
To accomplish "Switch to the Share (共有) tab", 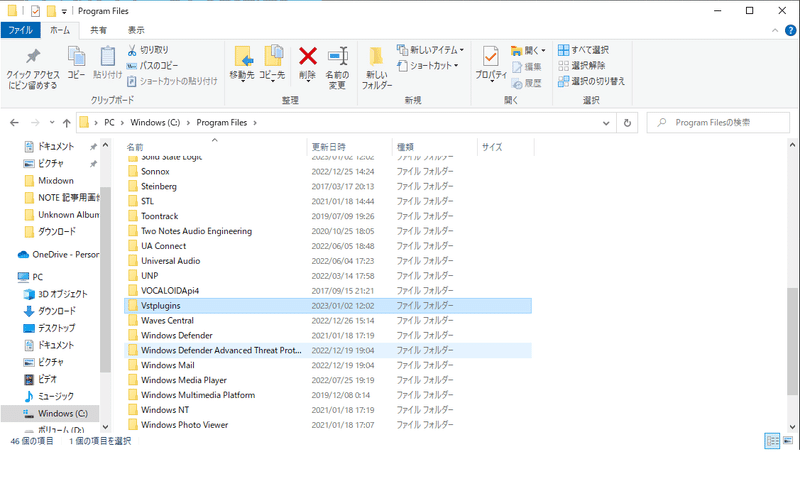I will (x=98, y=30).
